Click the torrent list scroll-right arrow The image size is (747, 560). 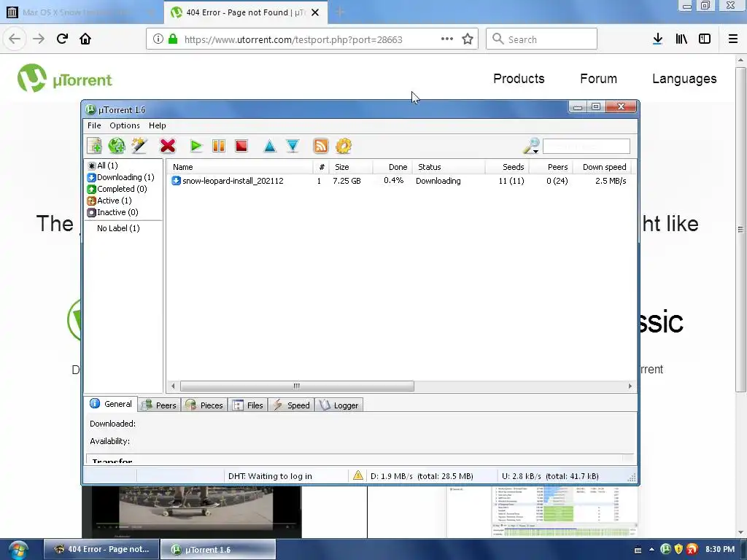tap(630, 386)
